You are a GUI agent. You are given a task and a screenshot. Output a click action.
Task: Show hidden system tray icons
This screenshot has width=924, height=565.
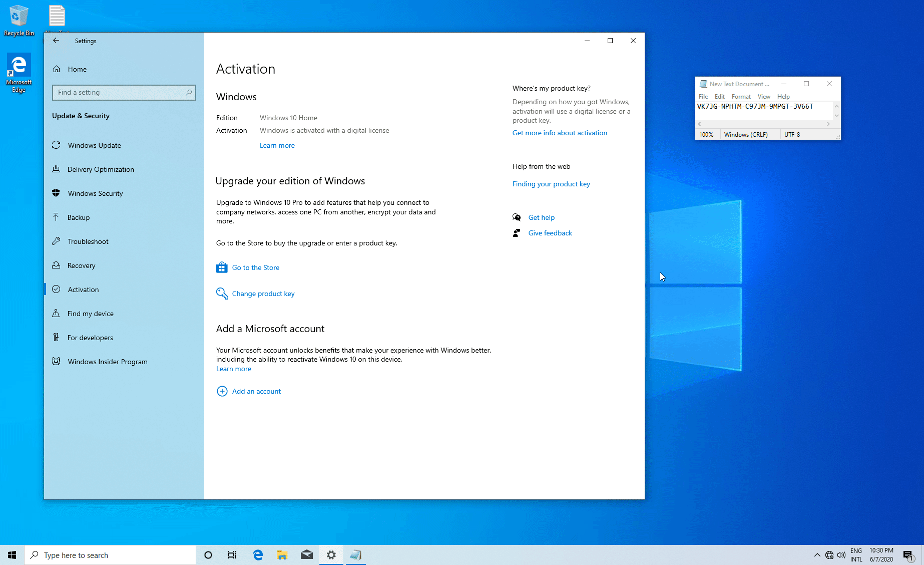pos(817,555)
